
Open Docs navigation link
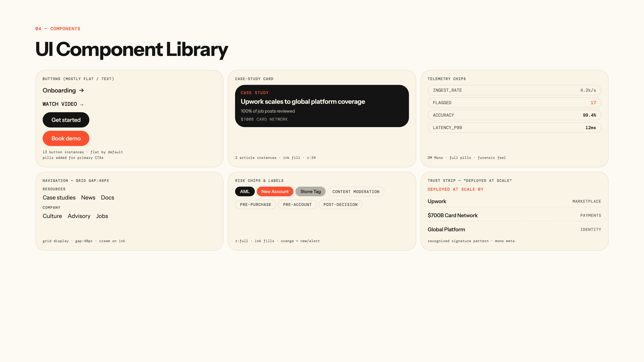(107, 198)
